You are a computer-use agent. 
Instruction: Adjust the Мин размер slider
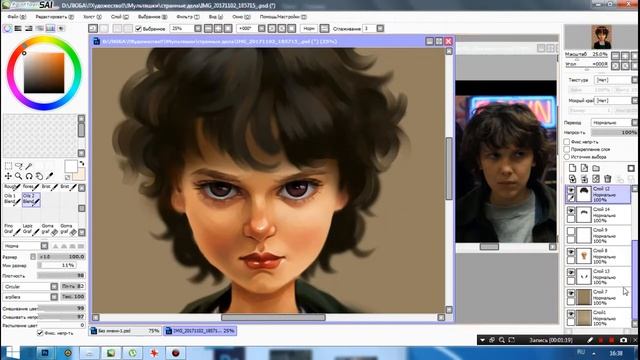click(x=56, y=265)
